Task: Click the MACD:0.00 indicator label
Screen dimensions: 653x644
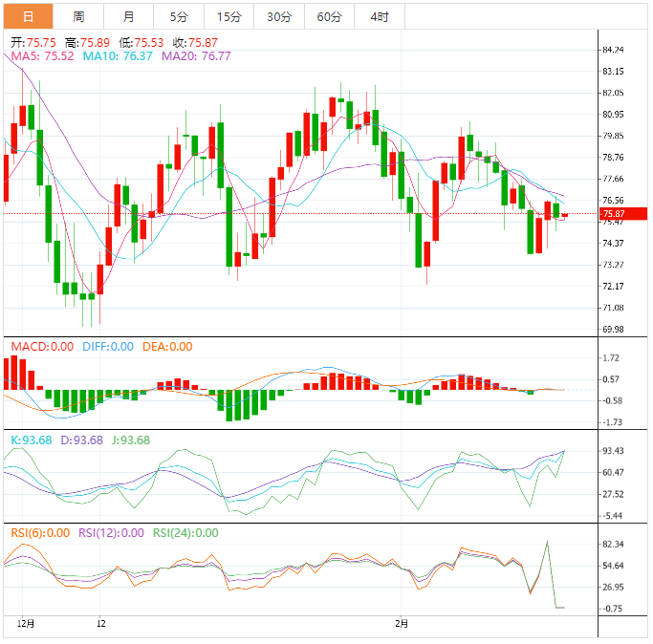Action: (x=41, y=347)
